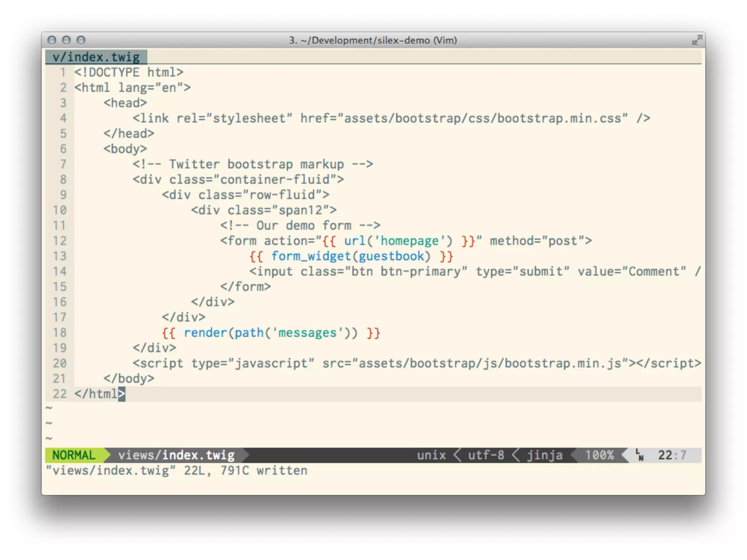Click the window minimize button

[66, 40]
